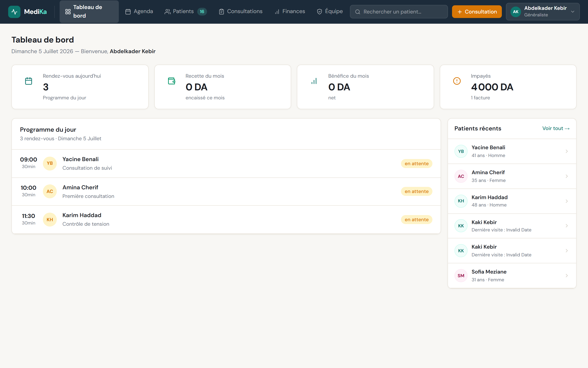Image resolution: width=588 pixels, height=368 pixels.
Task: Click the en attente badge for Yacine Benali
Action: click(x=416, y=164)
